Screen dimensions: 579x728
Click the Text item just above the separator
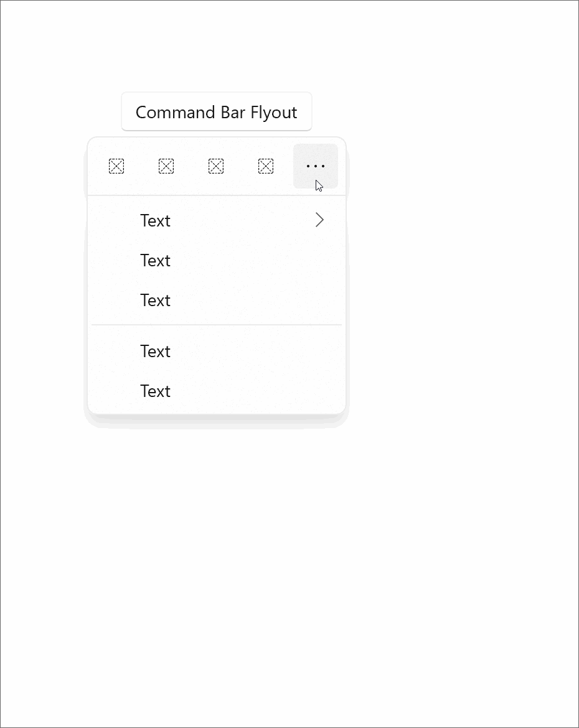coord(155,300)
